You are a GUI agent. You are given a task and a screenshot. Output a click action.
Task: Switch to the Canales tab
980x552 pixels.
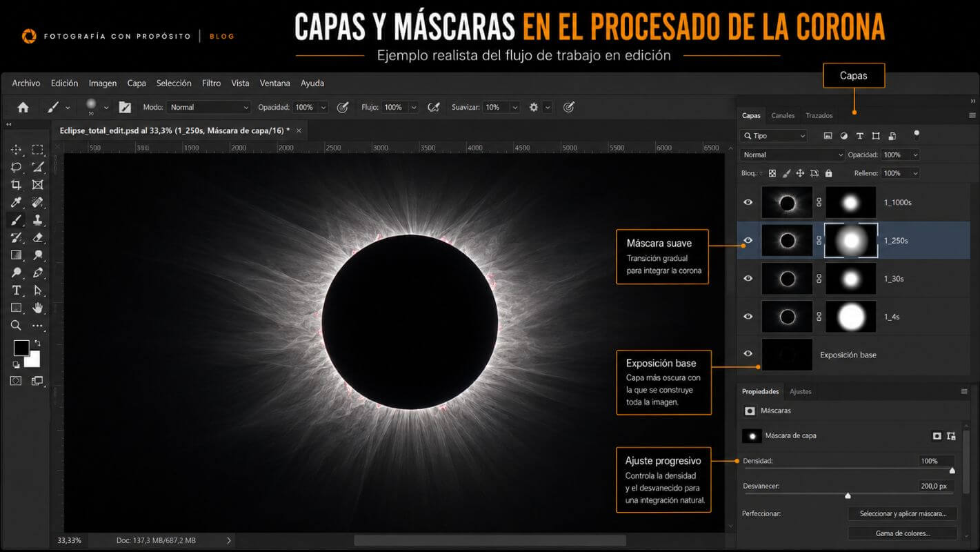click(783, 115)
